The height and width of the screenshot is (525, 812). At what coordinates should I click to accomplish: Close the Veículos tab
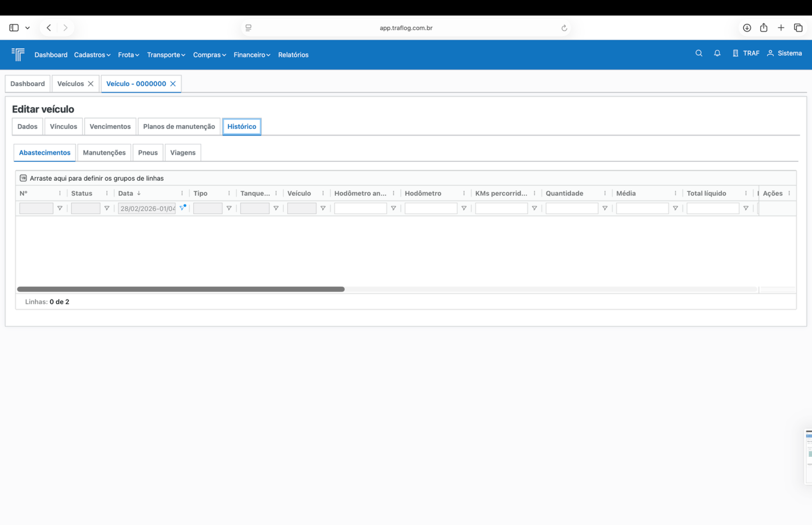click(91, 84)
